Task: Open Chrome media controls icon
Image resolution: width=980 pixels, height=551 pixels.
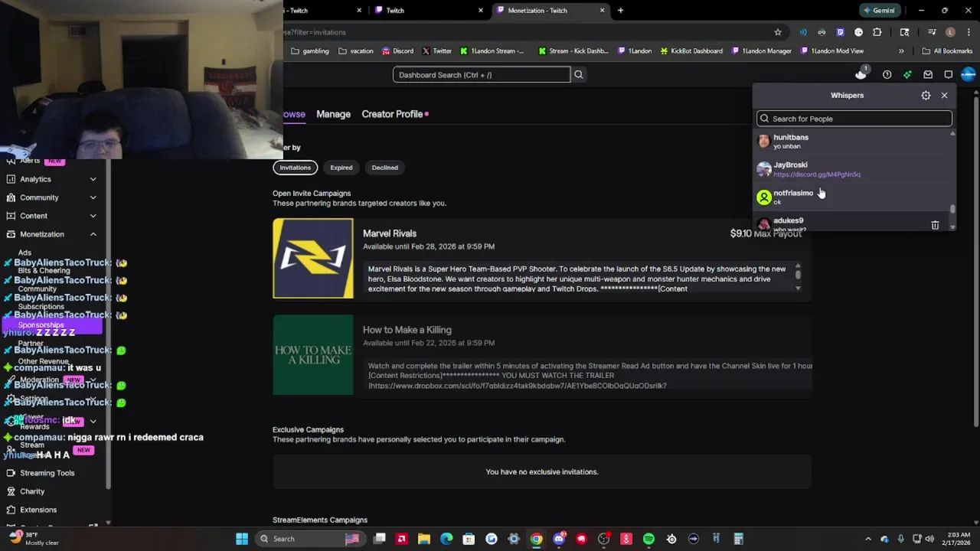Action: (x=932, y=32)
